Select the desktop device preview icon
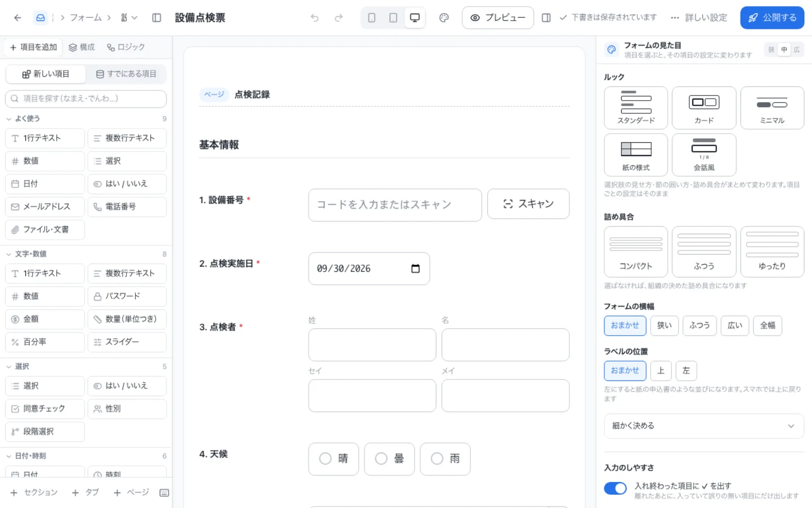The width and height of the screenshot is (812, 508). pyautogui.click(x=415, y=18)
